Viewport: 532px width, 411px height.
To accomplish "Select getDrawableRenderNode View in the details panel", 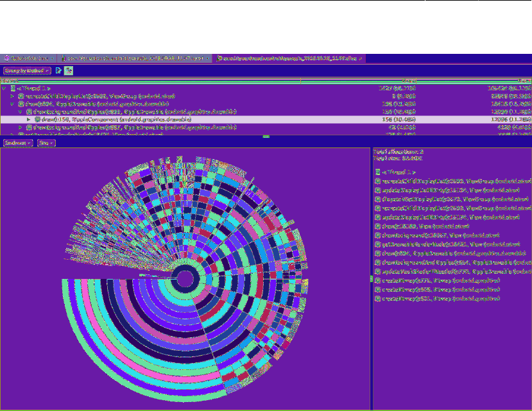I will 451,244.
